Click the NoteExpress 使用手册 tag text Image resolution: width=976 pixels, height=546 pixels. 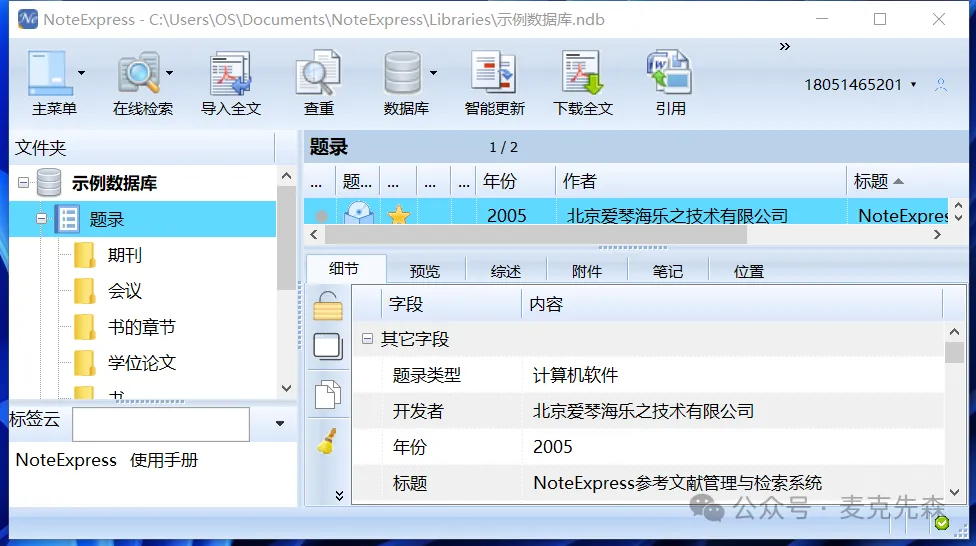click(x=106, y=460)
